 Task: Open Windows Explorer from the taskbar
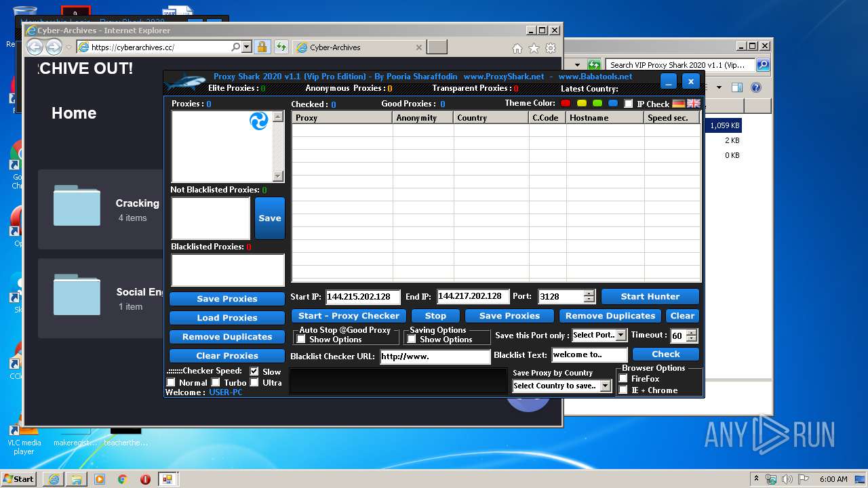tap(77, 479)
